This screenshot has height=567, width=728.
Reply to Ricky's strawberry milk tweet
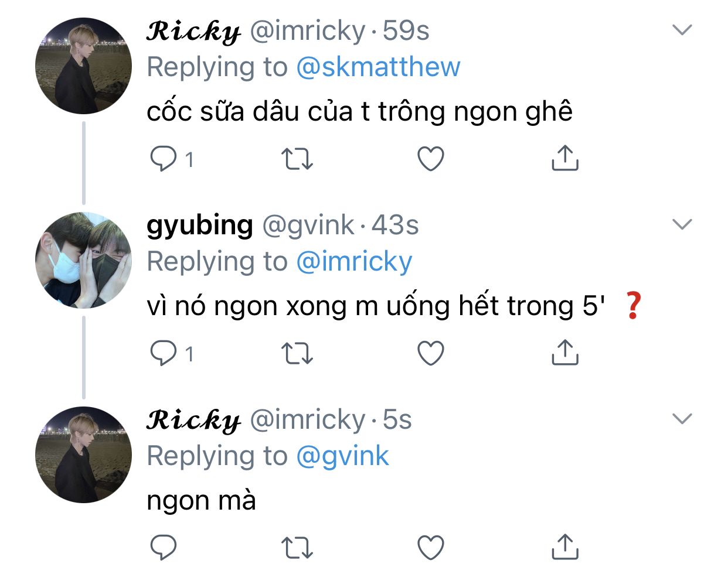pos(164,159)
